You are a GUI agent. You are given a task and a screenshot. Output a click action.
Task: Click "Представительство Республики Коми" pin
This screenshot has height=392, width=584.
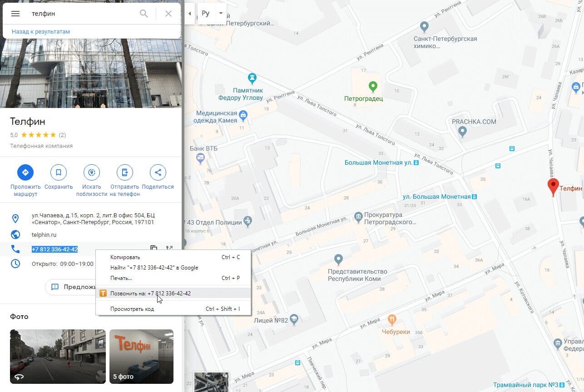(x=338, y=260)
